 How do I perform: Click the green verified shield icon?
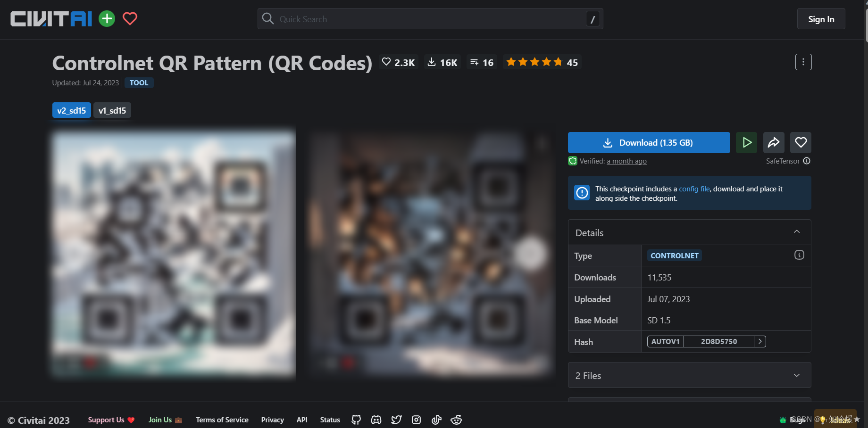coord(573,161)
